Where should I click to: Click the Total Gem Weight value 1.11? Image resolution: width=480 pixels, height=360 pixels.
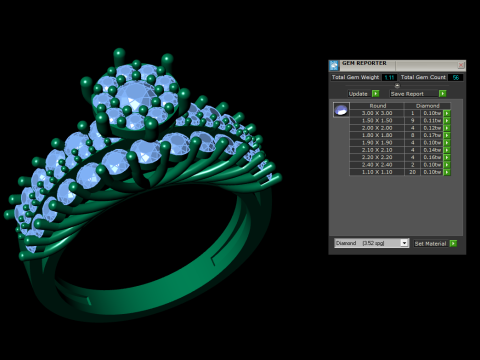389,77
